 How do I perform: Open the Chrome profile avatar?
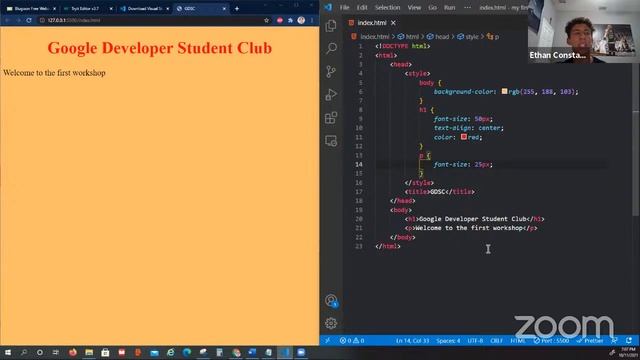(301, 20)
